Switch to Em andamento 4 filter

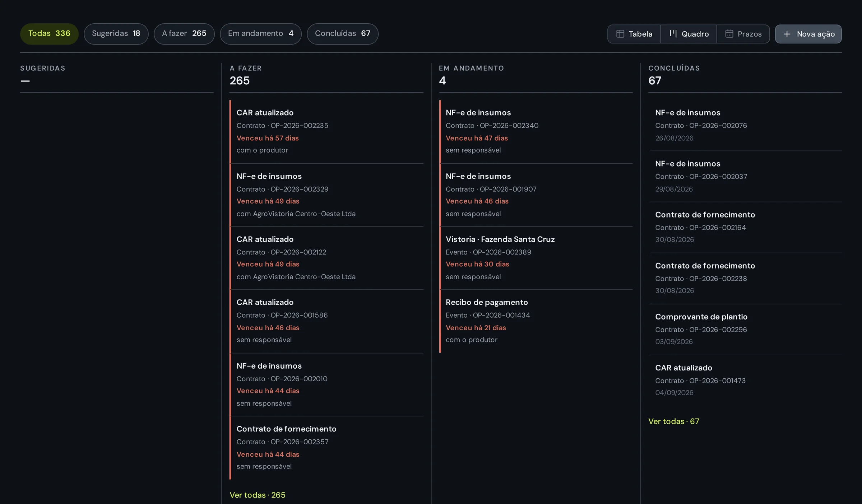[260, 34]
